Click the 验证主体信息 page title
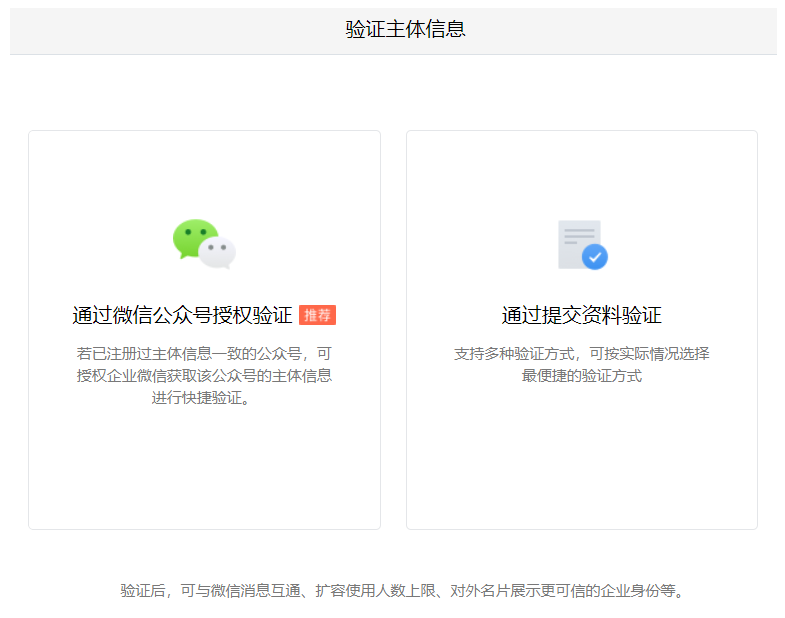785x618 pixels. click(x=405, y=29)
